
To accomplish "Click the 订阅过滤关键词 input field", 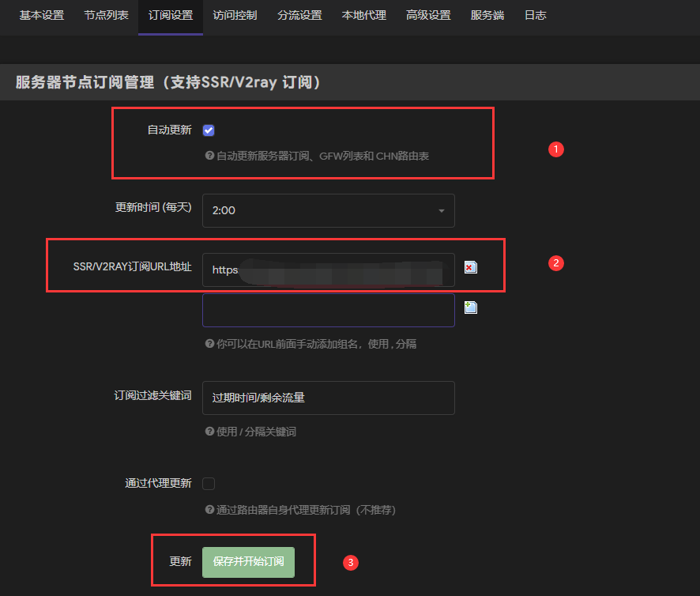I will [329, 398].
